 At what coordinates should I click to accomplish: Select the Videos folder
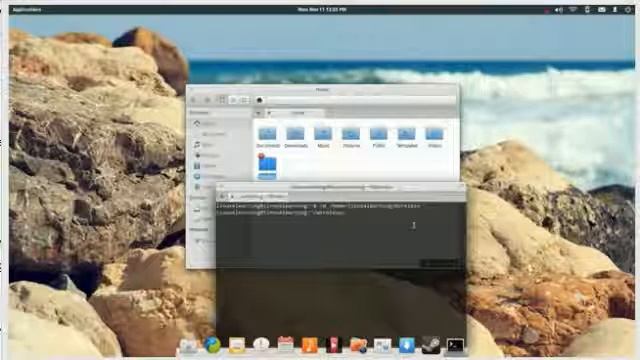pyautogui.click(x=435, y=138)
